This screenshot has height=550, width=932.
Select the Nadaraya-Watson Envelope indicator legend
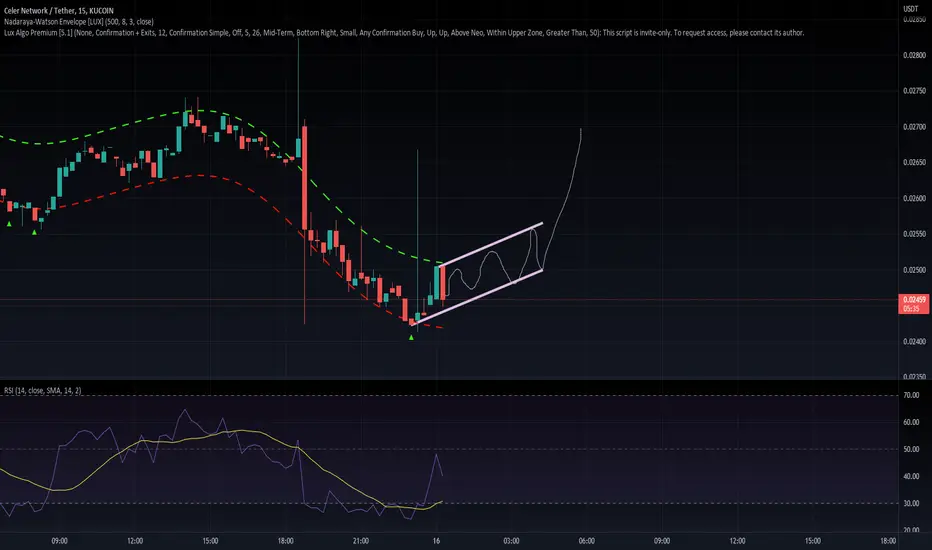[78, 21]
